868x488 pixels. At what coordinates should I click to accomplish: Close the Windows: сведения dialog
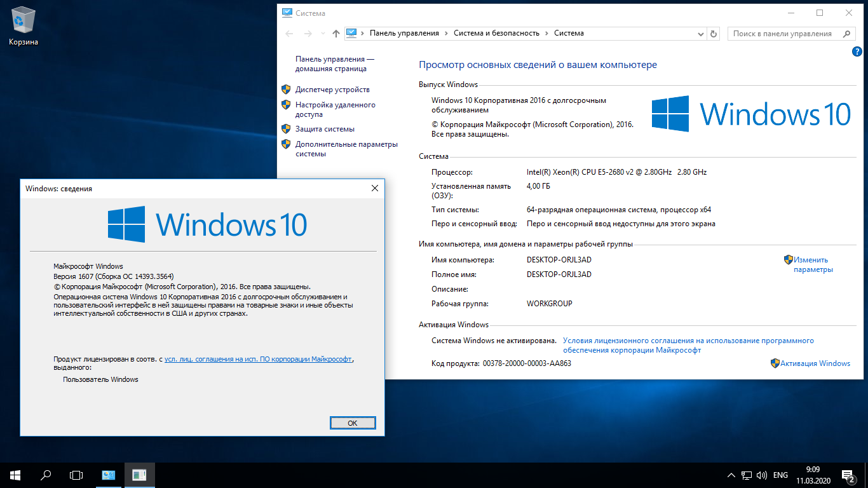coord(374,189)
